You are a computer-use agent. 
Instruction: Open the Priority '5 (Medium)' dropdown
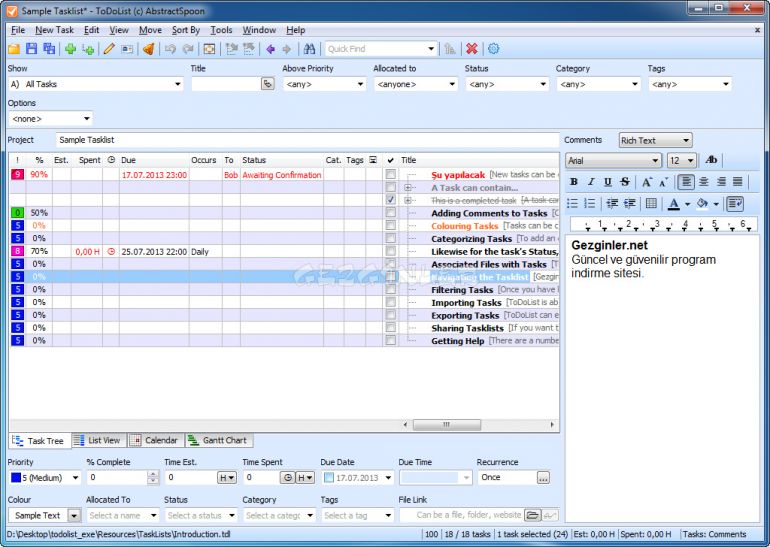click(75, 477)
